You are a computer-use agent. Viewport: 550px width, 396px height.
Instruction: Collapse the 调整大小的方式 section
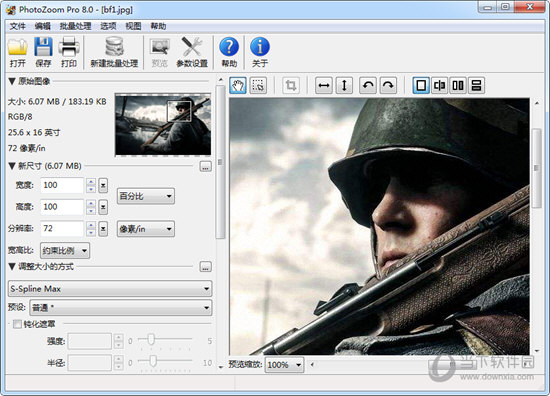[12, 267]
